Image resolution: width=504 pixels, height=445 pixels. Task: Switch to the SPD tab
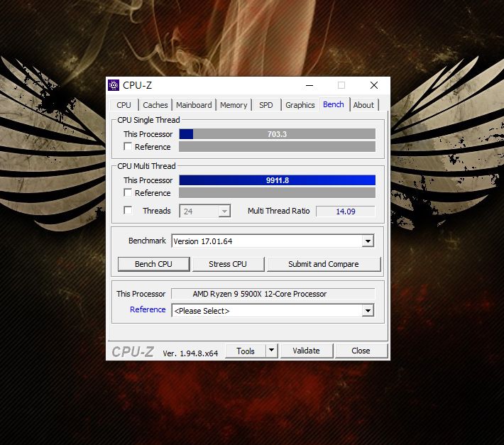click(x=265, y=105)
